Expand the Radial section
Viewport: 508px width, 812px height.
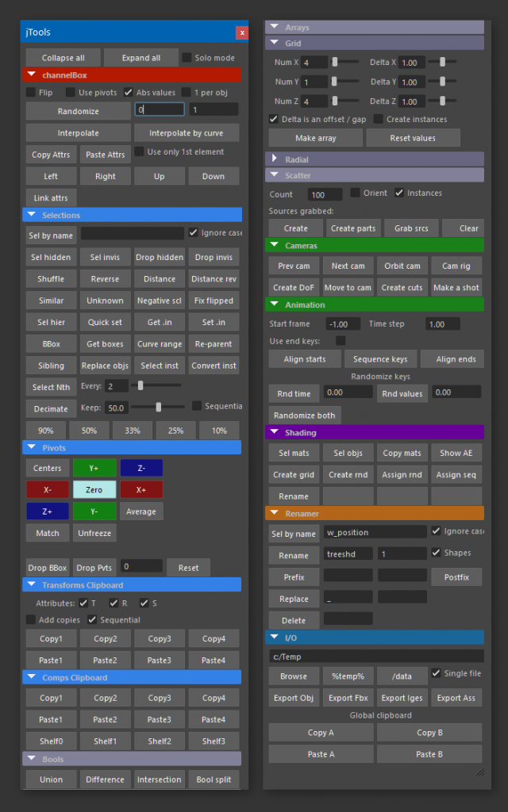275,159
